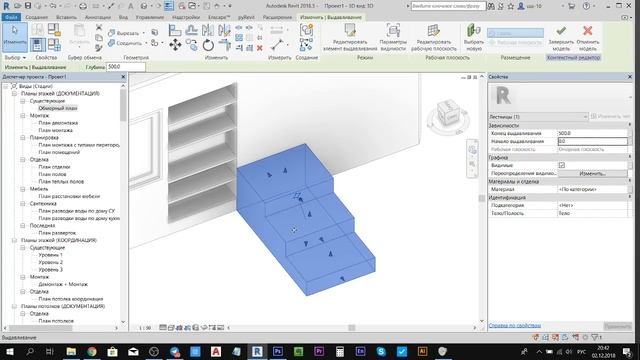The height and width of the screenshot is (360, 640).
Task: Click the keyword search input box
Action: click(448, 6)
